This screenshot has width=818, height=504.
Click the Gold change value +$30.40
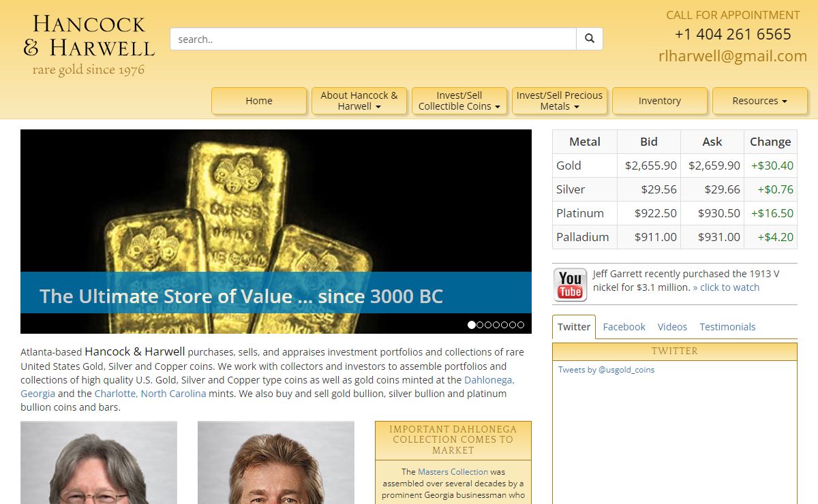click(x=771, y=166)
